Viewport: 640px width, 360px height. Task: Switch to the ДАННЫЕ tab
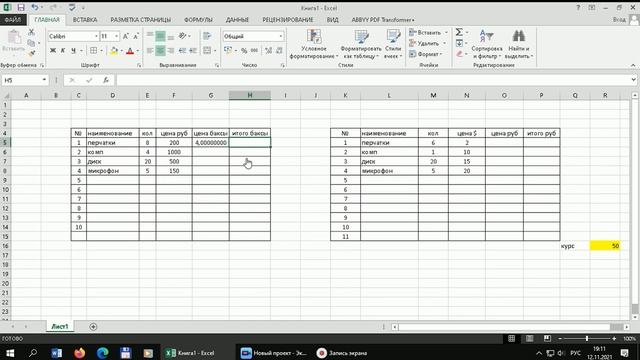pos(237,20)
